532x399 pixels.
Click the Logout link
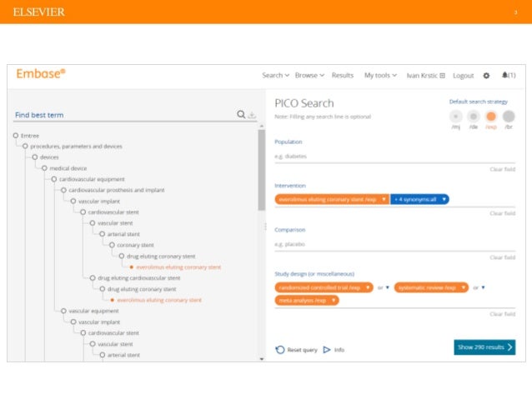[463, 75]
